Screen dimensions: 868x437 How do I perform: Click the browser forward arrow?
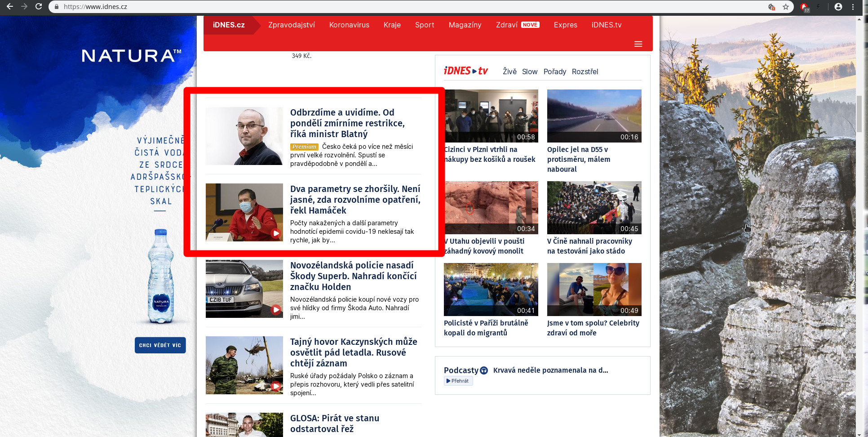[x=24, y=7]
